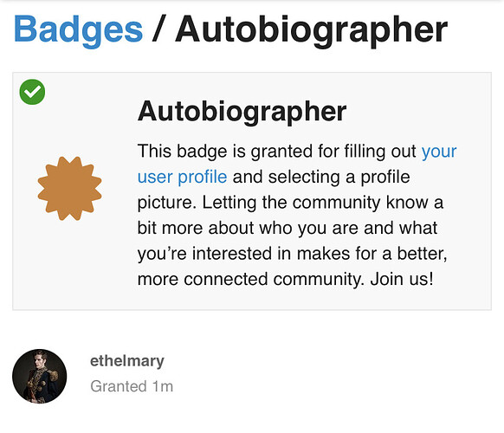Follow the blue 'your' link text

point(439,151)
